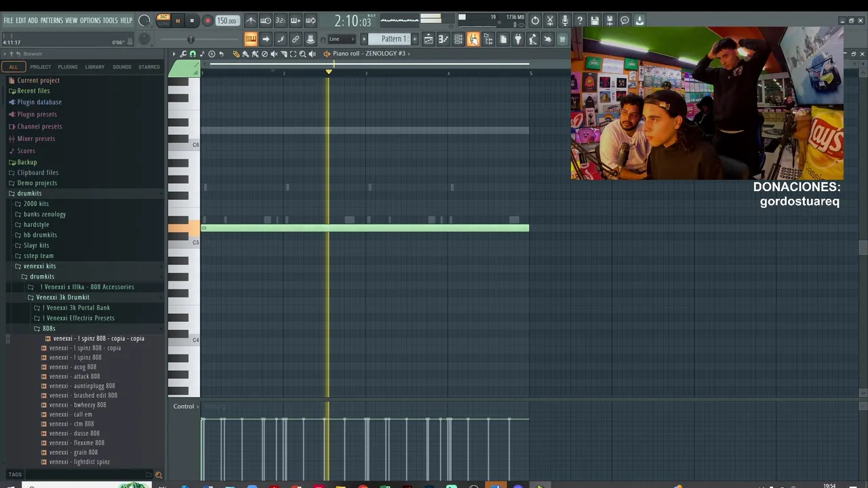Select the STARRED browser tab
868x488 pixels.
(x=149, y=66)
